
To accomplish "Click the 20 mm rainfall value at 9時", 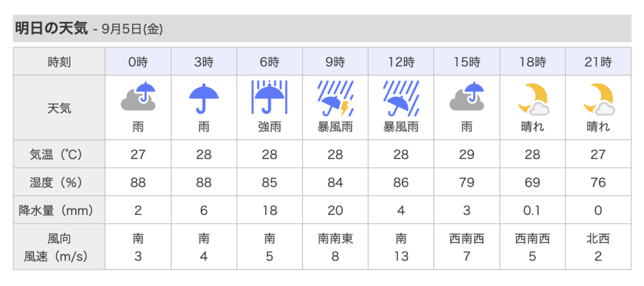I will [335, 211].
